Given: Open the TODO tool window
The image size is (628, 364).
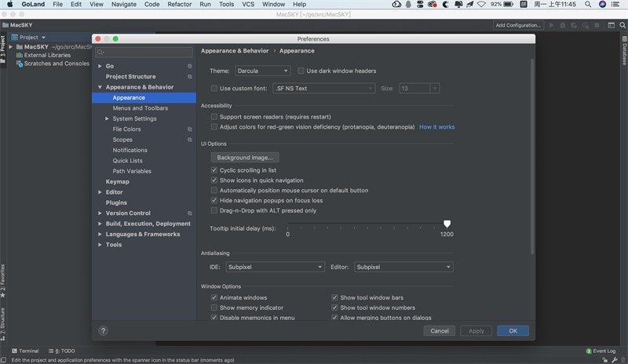Looking at the screenshot, I should point(62,351).
